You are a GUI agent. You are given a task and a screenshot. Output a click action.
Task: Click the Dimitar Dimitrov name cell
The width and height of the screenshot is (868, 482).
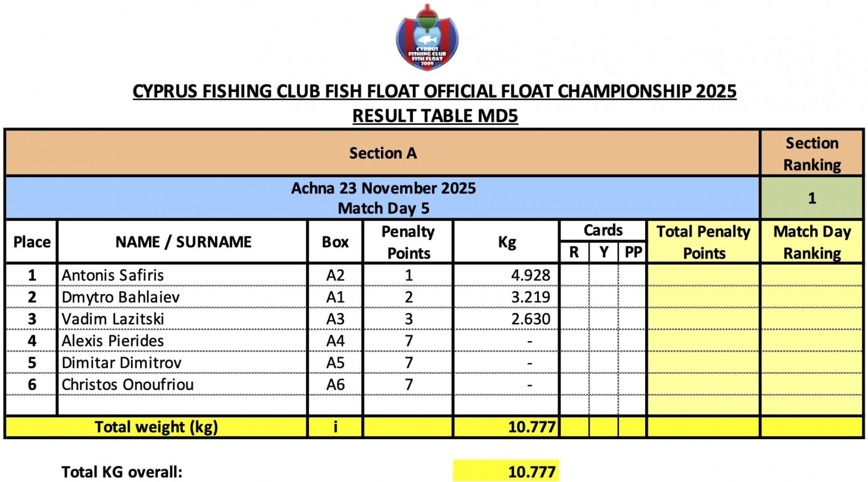click(x=122, y=363)
